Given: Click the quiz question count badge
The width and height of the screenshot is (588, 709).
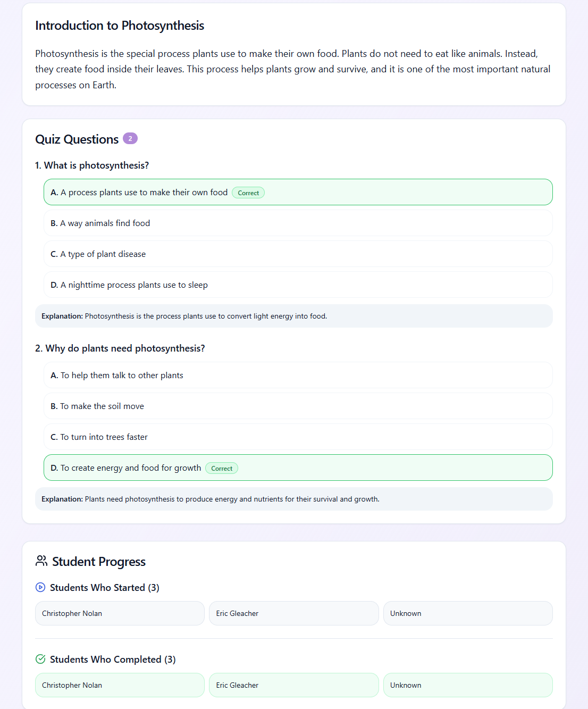Looking at the screenshot, I should pyautogui.click(x=130, y=139).
